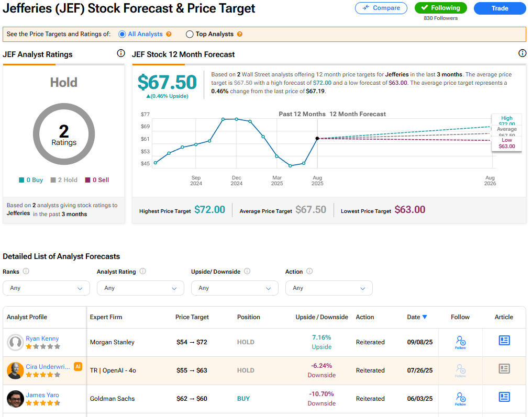532x417 pixels.
Task: Click the Price Target column header
Action: tap(192, 317)
